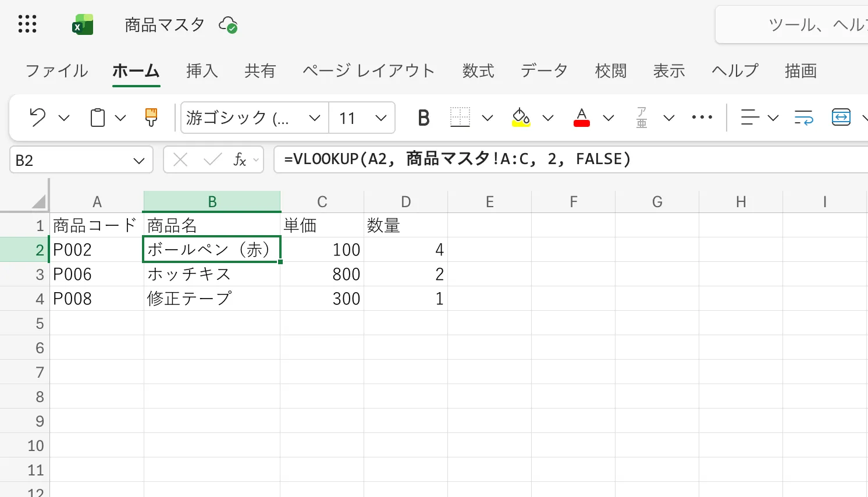The height and width of the screenshot is (497, 868).
Task: Select the 商品コード header cell
Action: [97, 225]
